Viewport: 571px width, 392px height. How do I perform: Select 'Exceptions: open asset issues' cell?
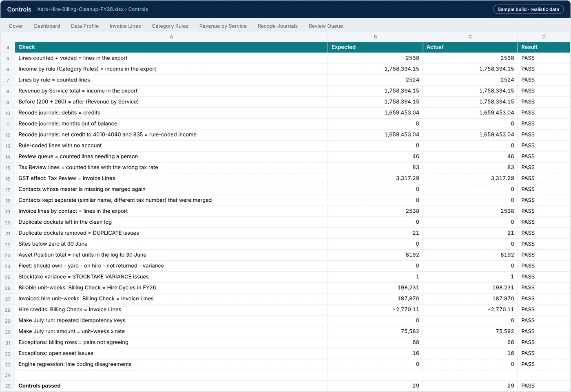[171, 353]
